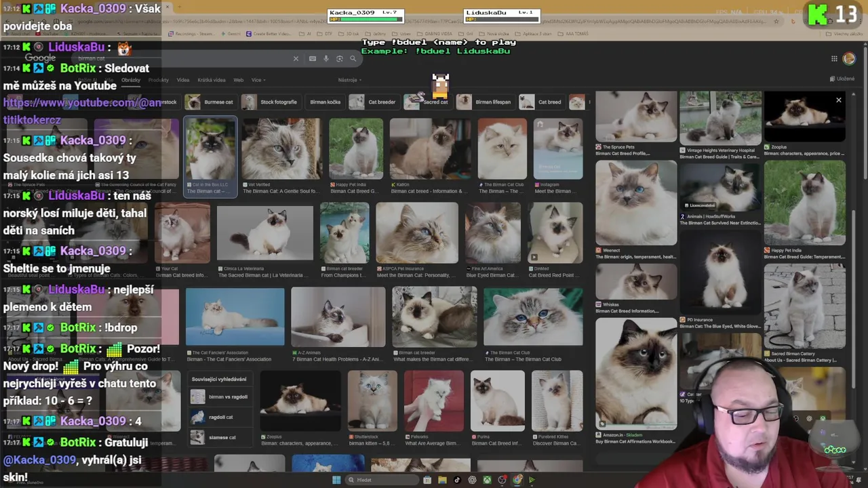Open Uložené saved items link

(x=842, y=79)
